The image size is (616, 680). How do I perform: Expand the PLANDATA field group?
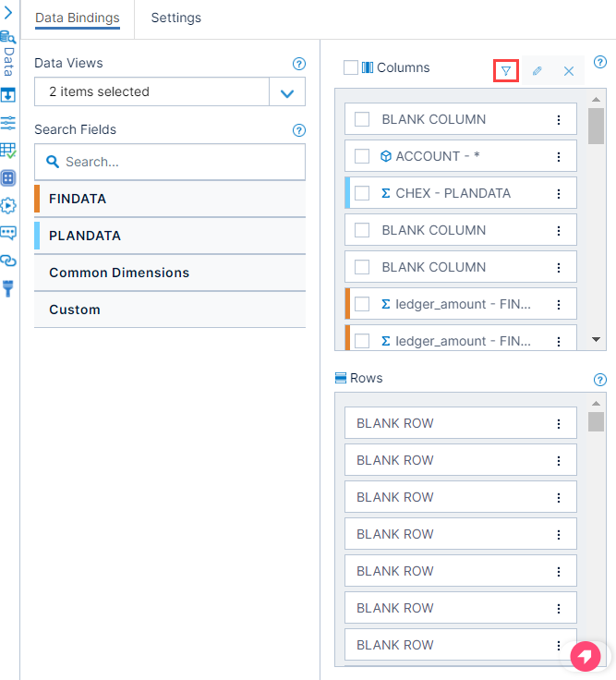coord(170,236)
